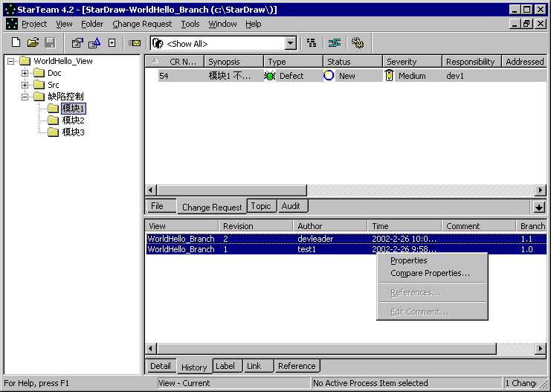Click the sort triangle column header
The image size is (551, 392).
point(155,62)
